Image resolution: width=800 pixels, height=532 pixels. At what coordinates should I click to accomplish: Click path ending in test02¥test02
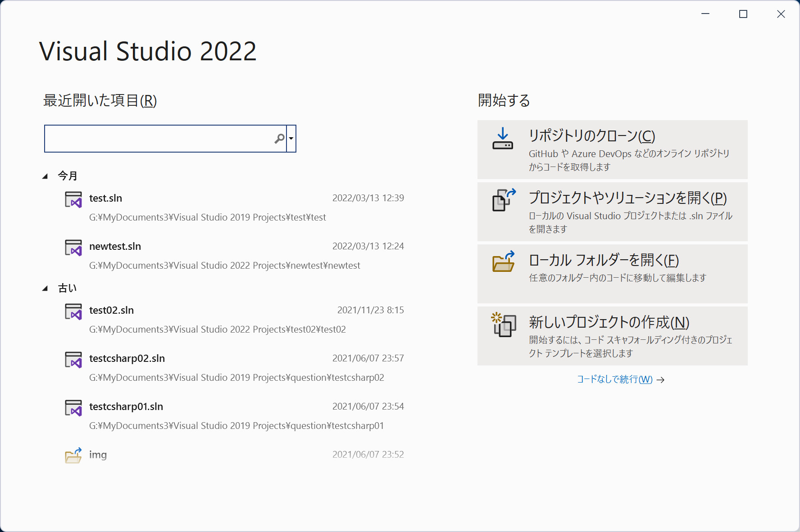[218, 329]
